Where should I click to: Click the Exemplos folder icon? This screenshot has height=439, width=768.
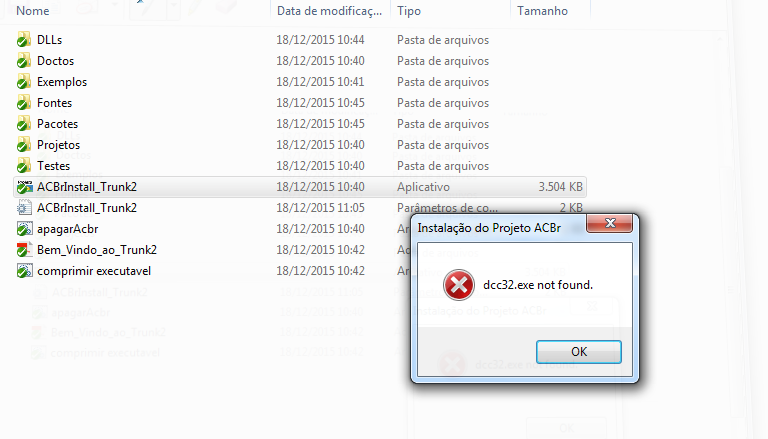(24, 82)
